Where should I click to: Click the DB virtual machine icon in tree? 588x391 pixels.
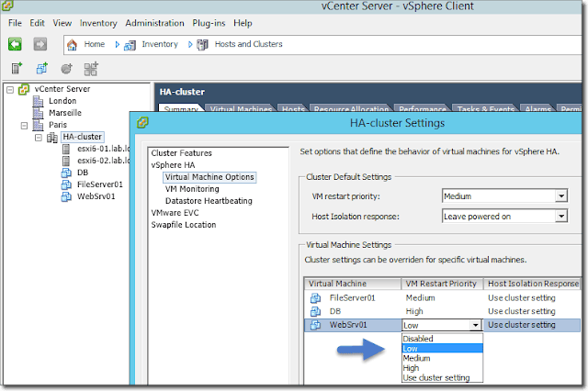(x=66, y=173)
